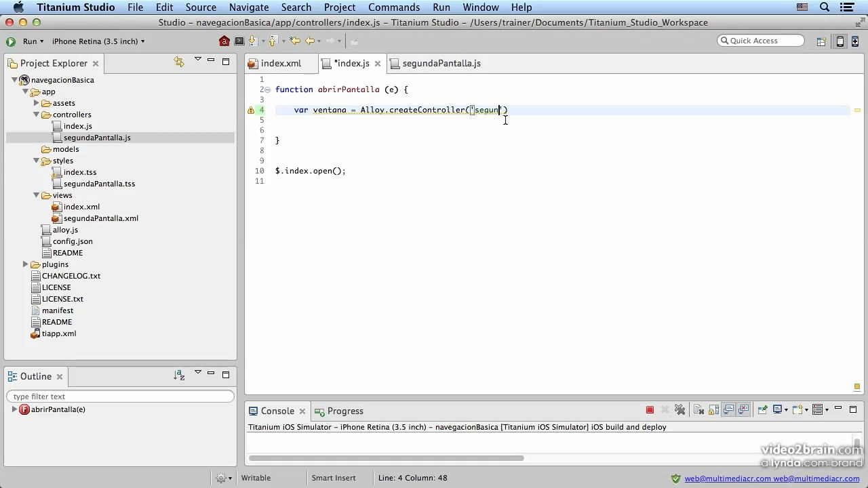Collapse the styles folder
The image size is (868, 488).
point(36,161)
